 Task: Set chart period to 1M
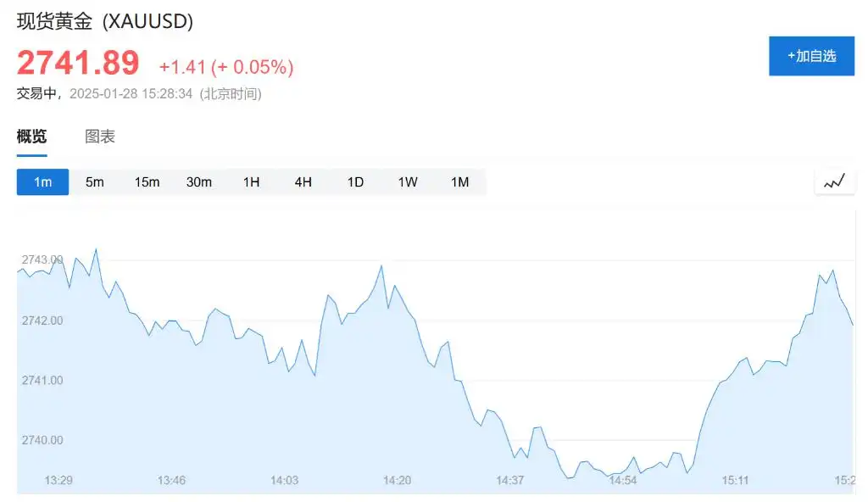tap(459, 181)
